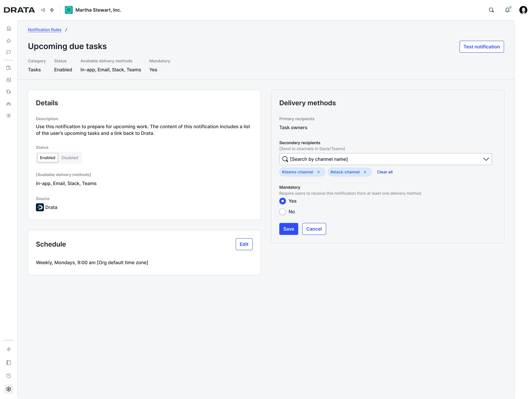Screen dimensions: 532x399
Task: Select Yes for Mandatory
Action: (283, 201)
